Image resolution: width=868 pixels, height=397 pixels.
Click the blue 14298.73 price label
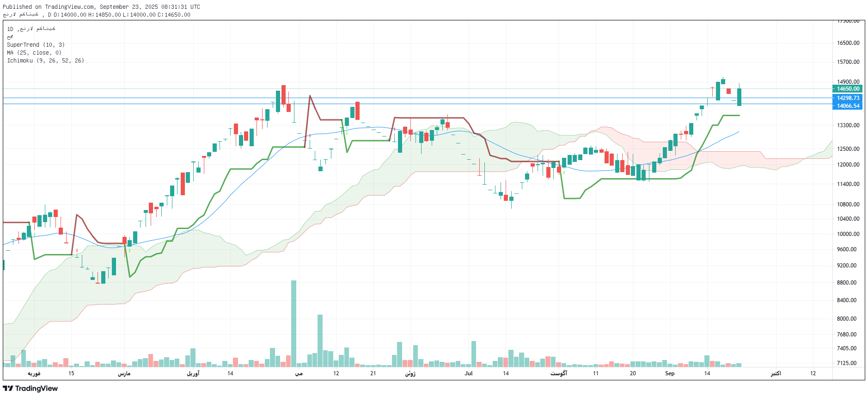(x=848, y=98)
